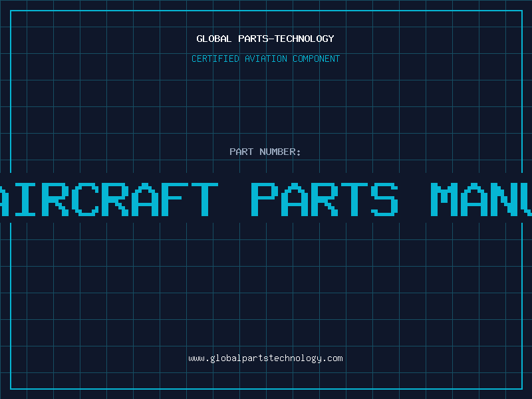Click the large AIRCRAFT word in banner

click(x=109, y=199)
